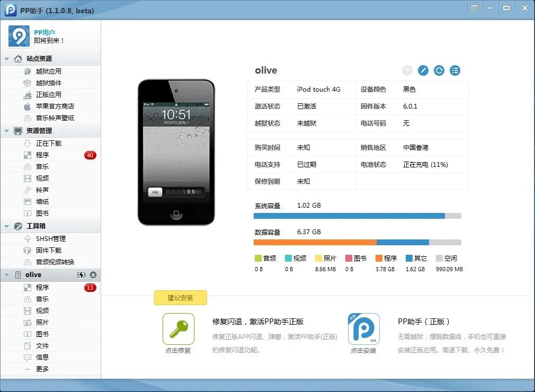Click the orange 程序 legend swatch
Screen dimensions: 535x392
[379, 259]
